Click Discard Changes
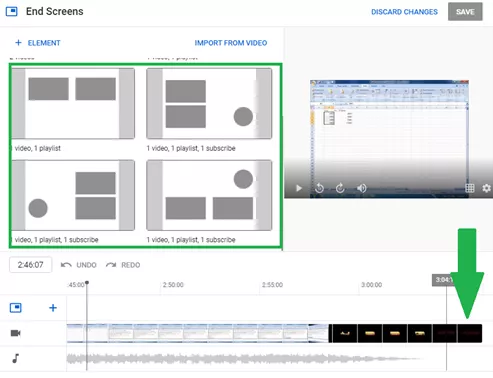This screenshot has height=378, width=493. tap(404, 12)
